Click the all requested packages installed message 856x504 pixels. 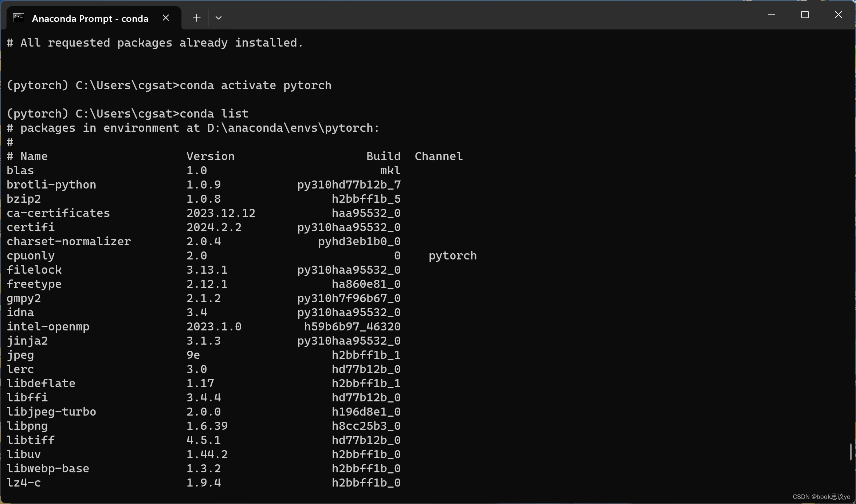pyautogui.click(x=155, y=43)
